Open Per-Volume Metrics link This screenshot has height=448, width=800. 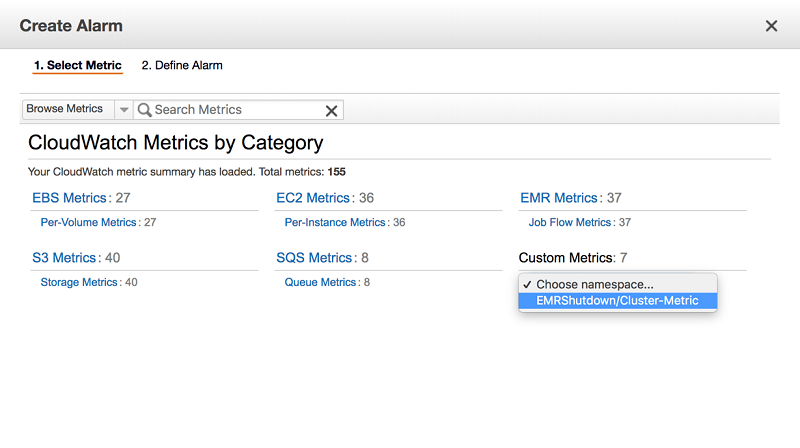[x=88, y=222]
